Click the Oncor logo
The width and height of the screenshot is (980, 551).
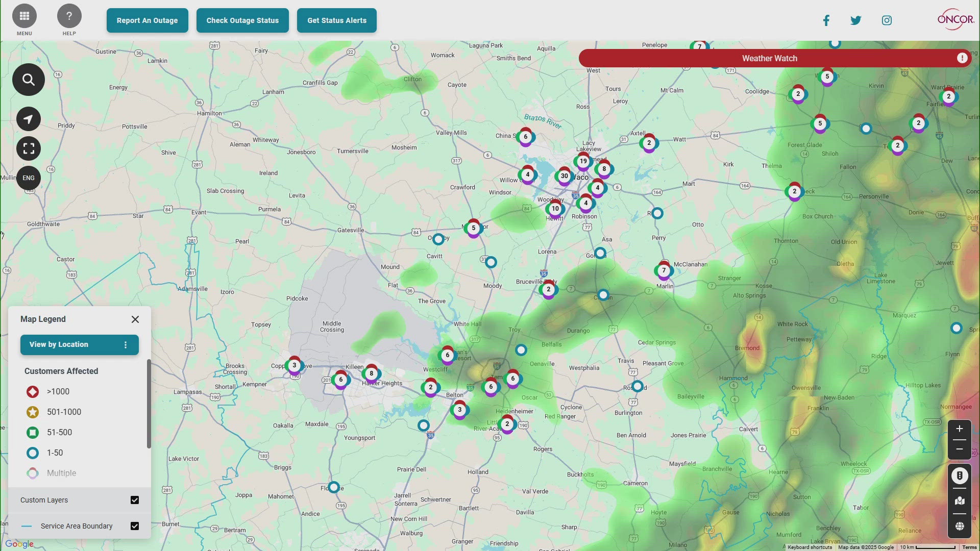pyautogui.click(x=955, y=19)
